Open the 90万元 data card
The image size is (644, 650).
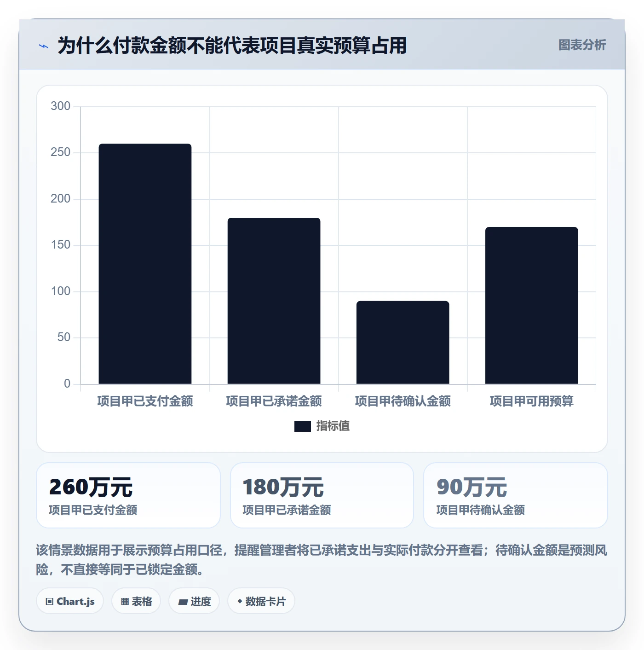click(516, 495)
